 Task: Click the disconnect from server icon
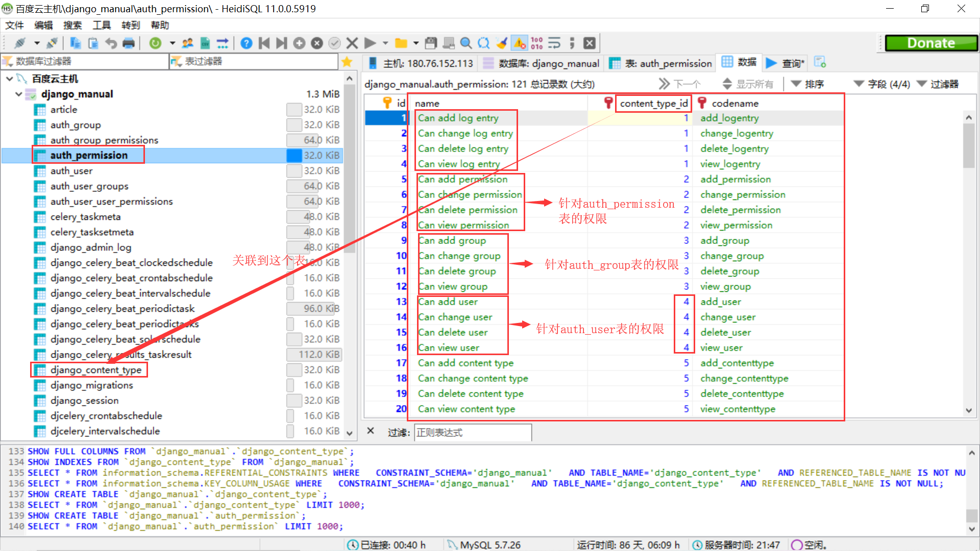[x=52, y=43]
